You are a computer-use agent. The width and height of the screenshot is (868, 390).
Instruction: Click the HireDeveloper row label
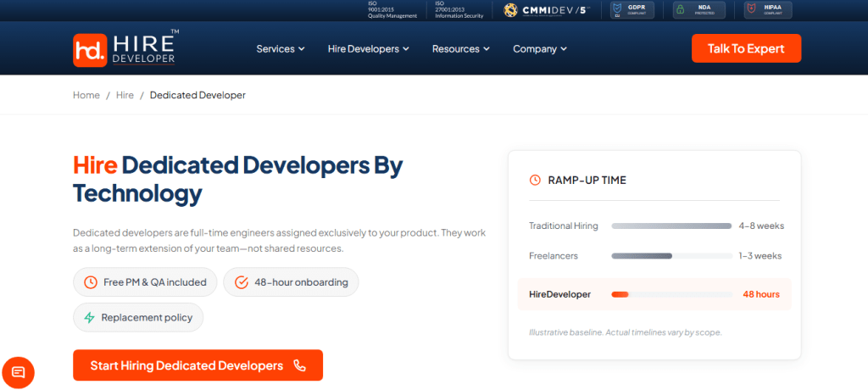(x=559, y=294)
